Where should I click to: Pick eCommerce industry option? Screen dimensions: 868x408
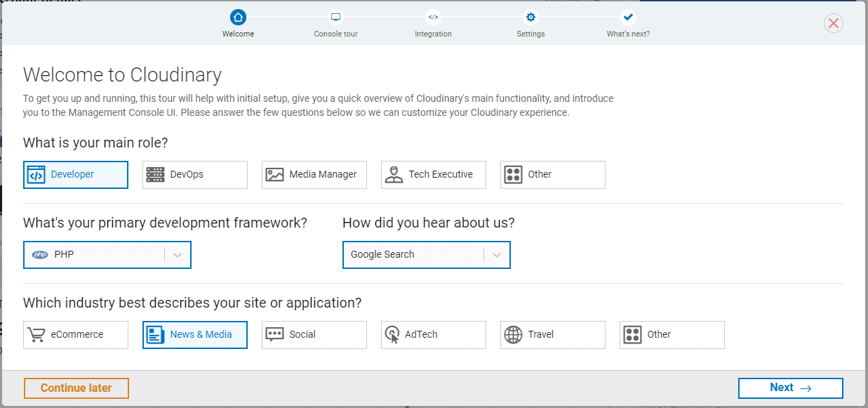(76, 335)
